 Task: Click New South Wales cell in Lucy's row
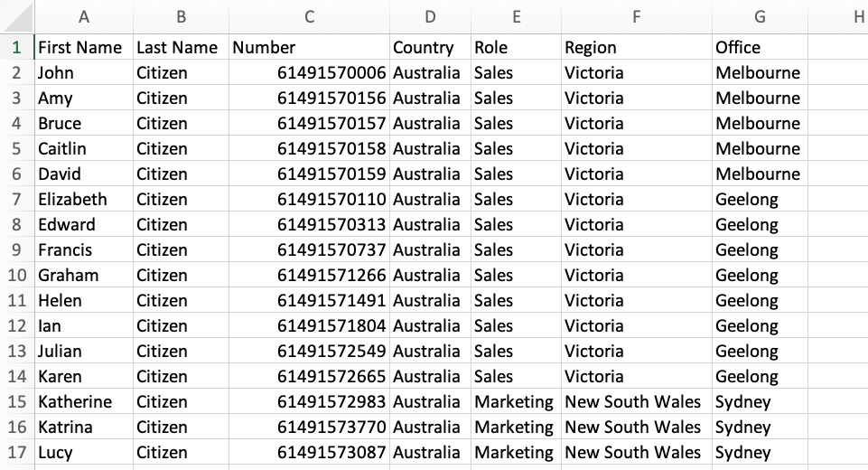click(x=637, y=452)
